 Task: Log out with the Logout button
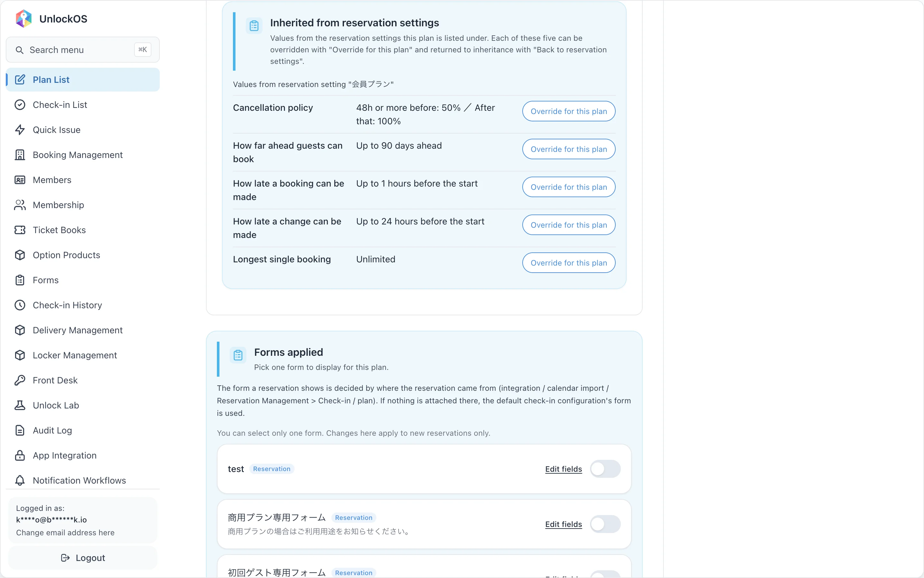[83, 558]
